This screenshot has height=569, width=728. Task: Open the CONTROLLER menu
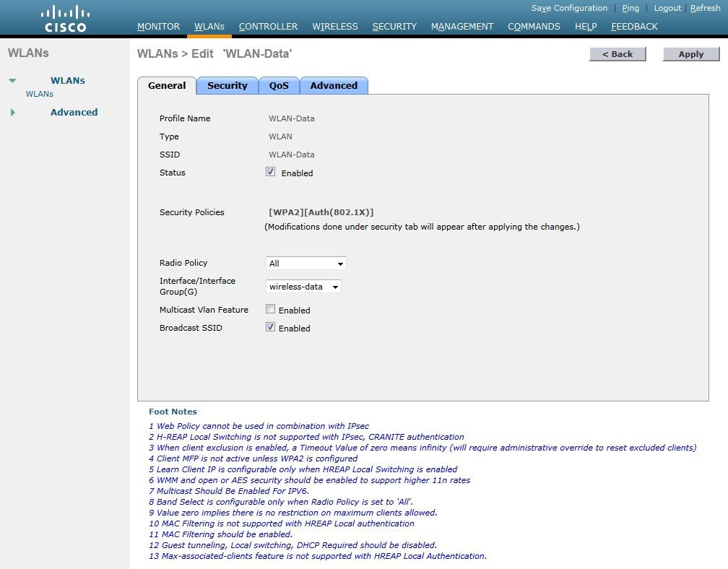click(268, 26)
